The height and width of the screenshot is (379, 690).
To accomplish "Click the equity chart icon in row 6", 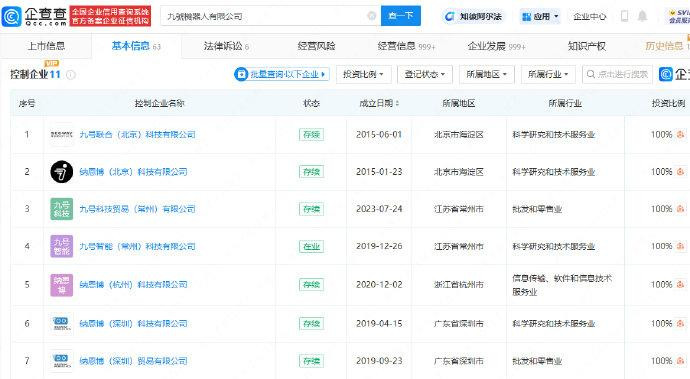I will [681, 324].
